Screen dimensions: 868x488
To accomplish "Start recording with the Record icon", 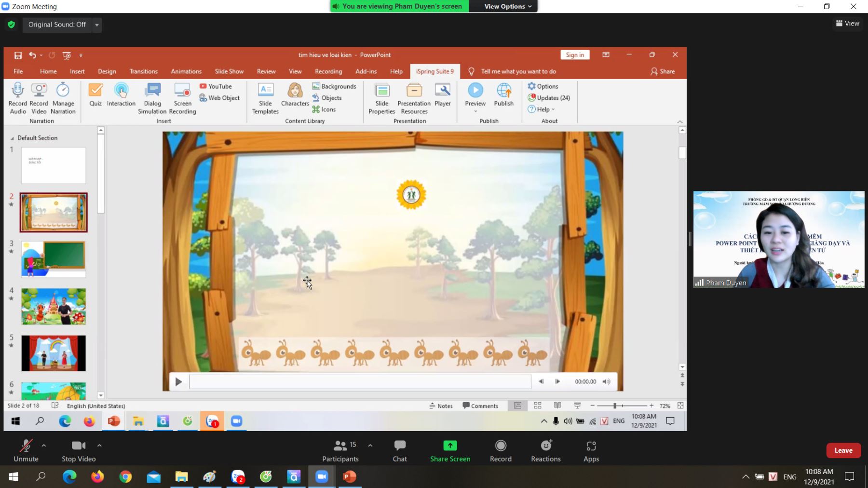I will (x=501, y=446).
